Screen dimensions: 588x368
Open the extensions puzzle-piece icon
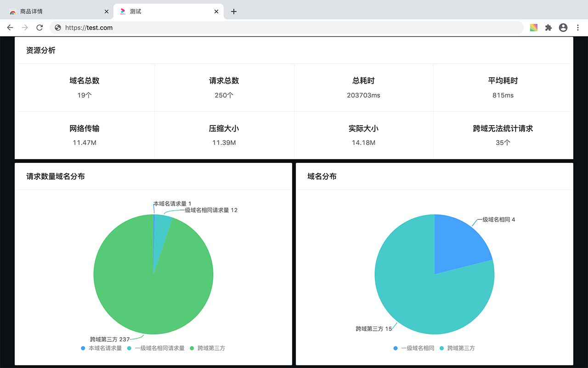(x=548, y=28)
